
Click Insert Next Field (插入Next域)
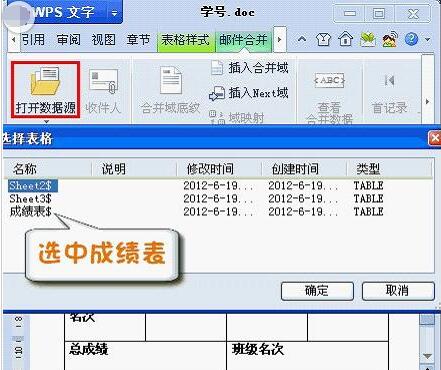point(249,93)
